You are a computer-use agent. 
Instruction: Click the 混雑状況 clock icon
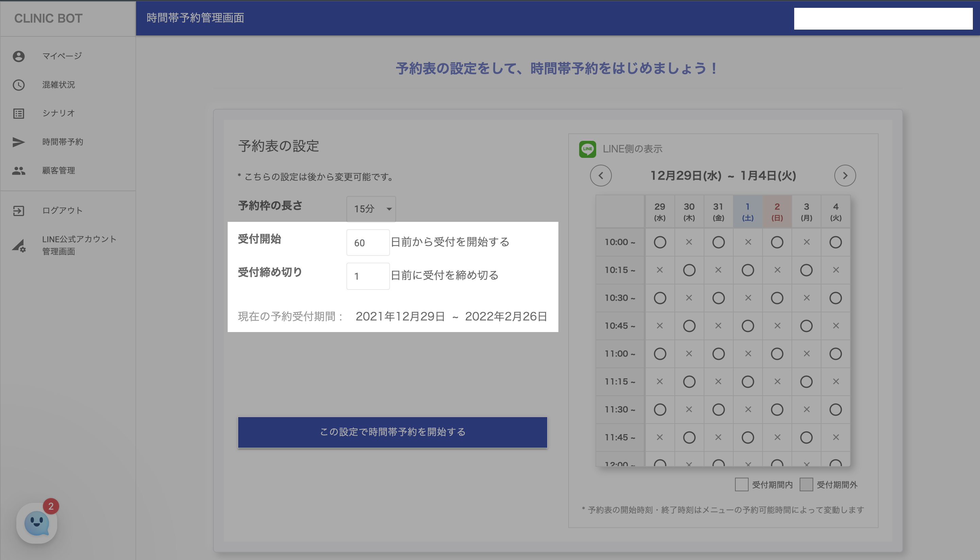point(18,85)
